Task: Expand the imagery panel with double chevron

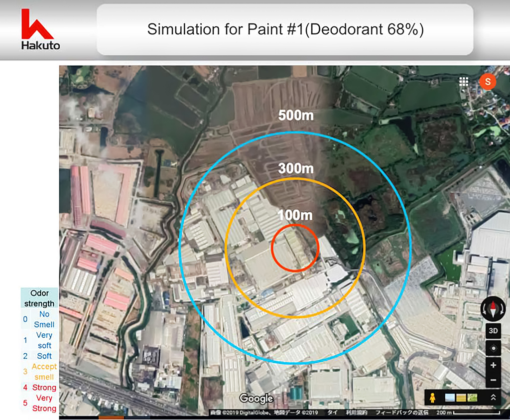Action: (493, 397)
